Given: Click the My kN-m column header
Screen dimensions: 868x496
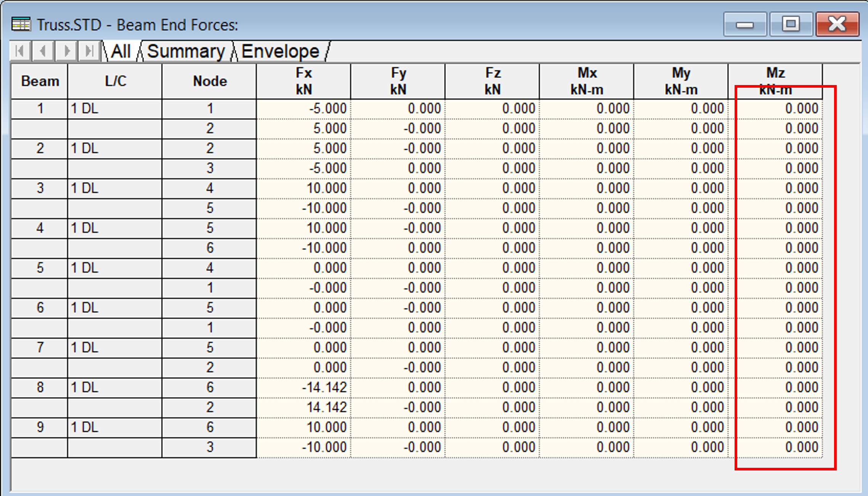Looking at the screenshot, I should tap(681, 81).
